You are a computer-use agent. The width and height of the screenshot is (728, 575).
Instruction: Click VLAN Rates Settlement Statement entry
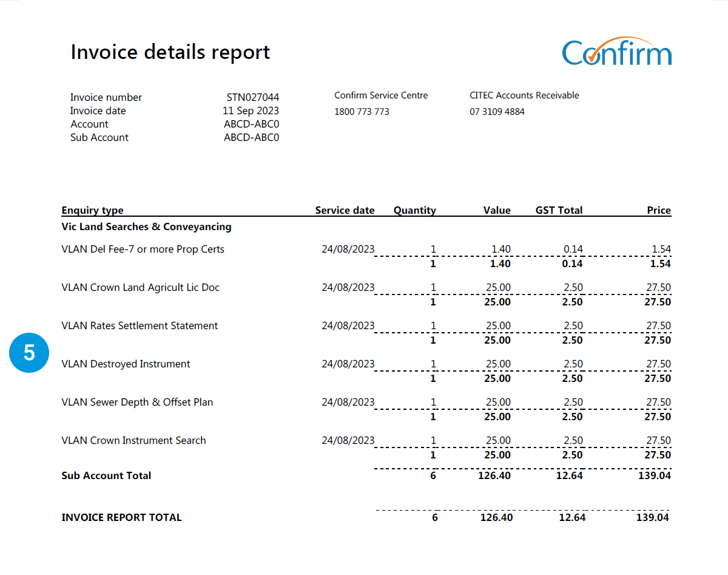pos(140,325)
